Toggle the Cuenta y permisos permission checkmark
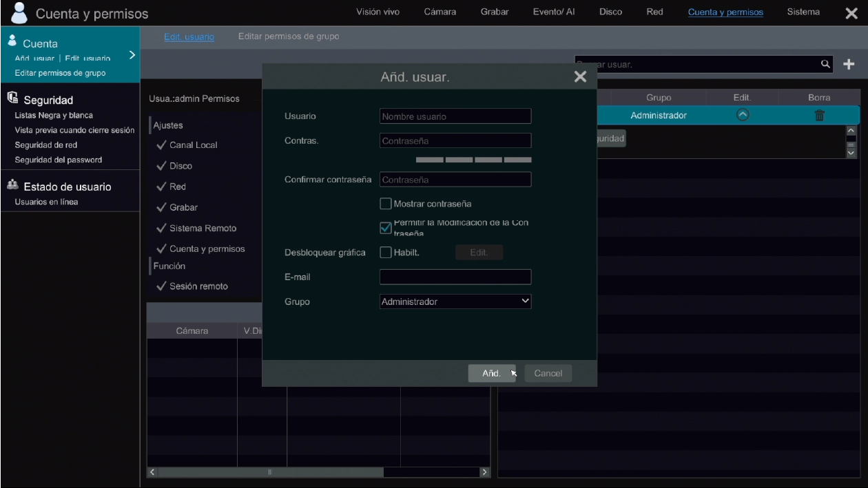The width and height of the screenshot is (868, 488). 161,248
